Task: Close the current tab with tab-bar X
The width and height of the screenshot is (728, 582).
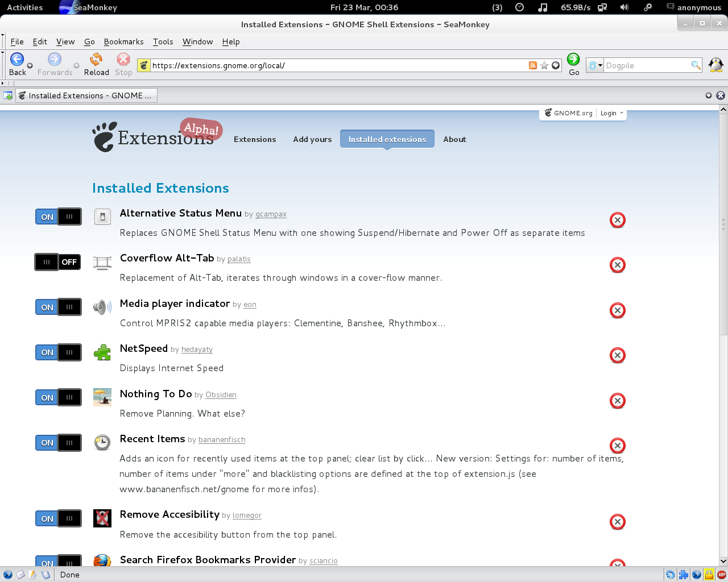Action: click(x=721, y=95)
